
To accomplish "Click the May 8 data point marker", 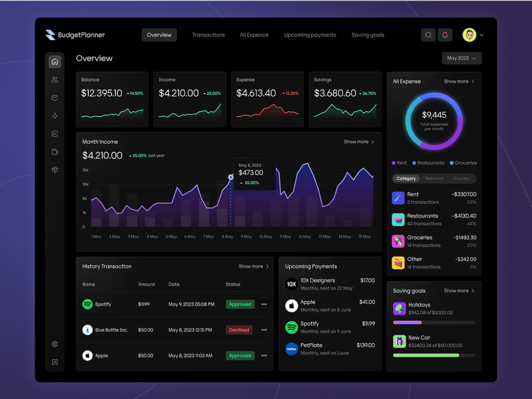I will (231, 177).
